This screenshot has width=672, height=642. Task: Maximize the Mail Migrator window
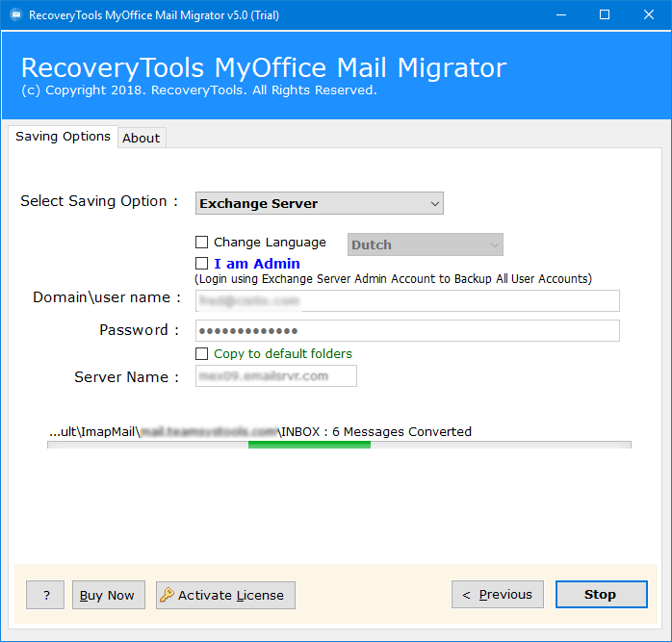tap(605, 15)
